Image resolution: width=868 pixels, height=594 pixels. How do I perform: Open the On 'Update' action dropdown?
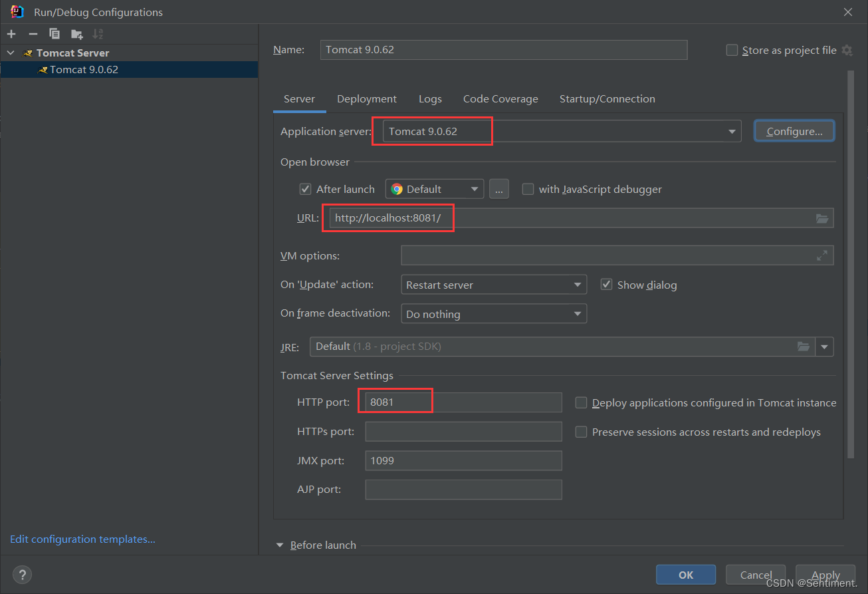pos(494,285)
